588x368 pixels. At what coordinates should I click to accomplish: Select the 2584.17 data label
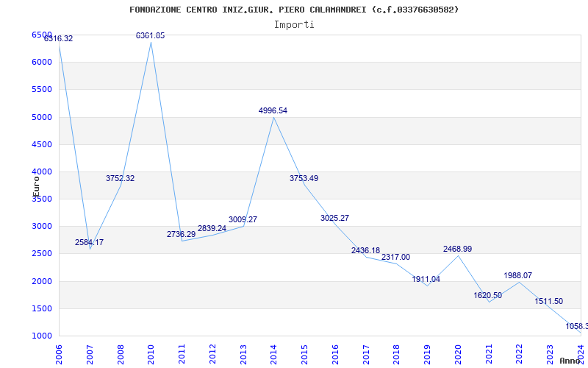click(x=89, y=243)
